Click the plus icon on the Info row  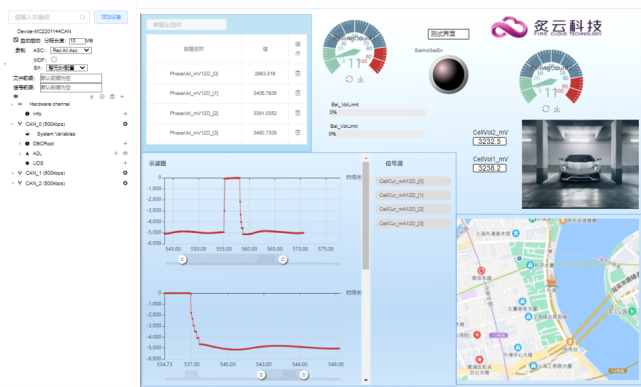125,114
